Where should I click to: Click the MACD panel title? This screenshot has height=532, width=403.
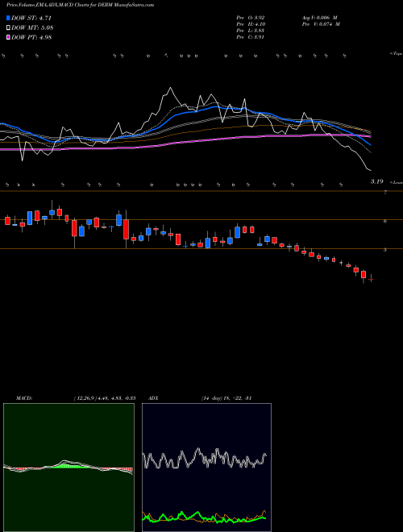coord(23,398)
